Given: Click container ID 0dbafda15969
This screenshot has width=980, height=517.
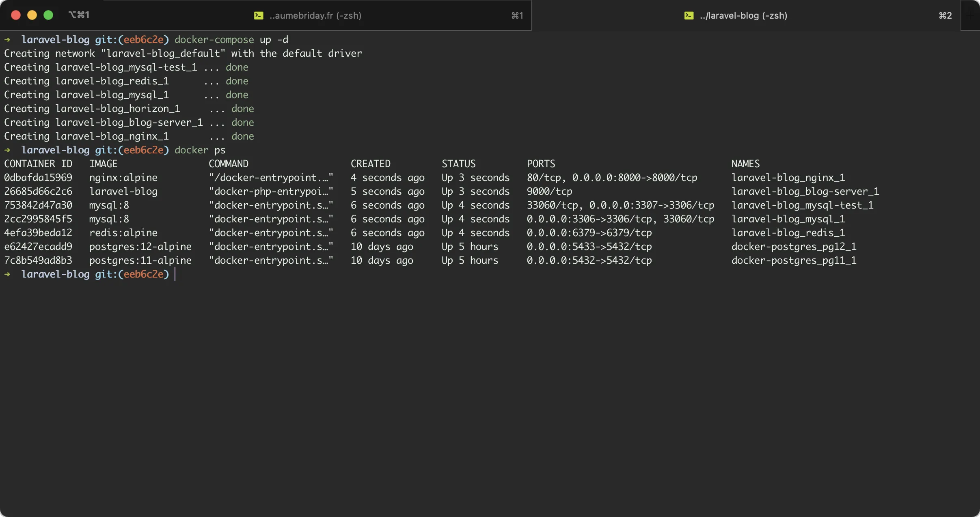Looking at the screenshot, I should click(x=38, y=178).
